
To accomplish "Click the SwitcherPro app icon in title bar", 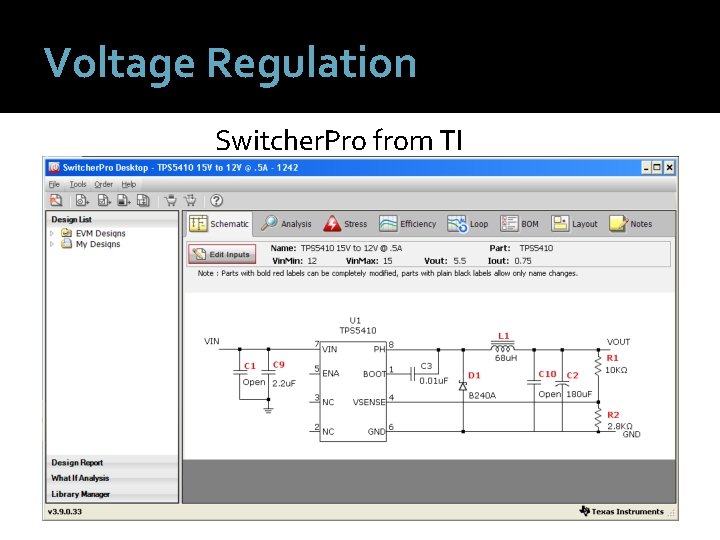I will [x=54, y=167].
